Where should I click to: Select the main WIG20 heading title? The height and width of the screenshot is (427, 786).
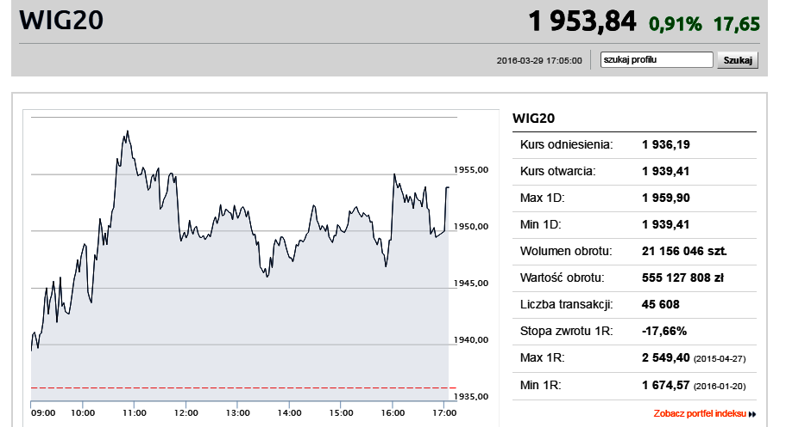click(x=61, y=21)
